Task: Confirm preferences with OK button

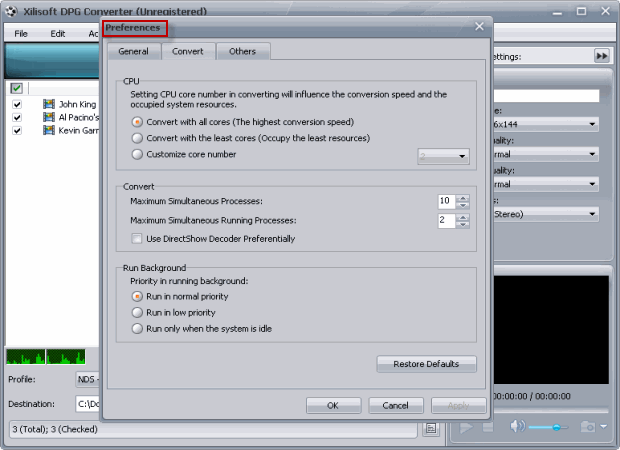Action: tap(333, 405)
